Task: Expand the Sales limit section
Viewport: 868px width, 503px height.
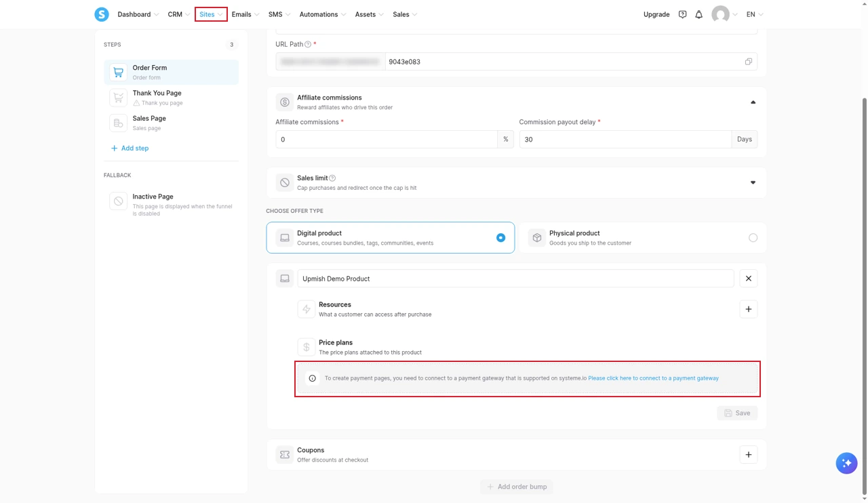Action: [753, 182]
